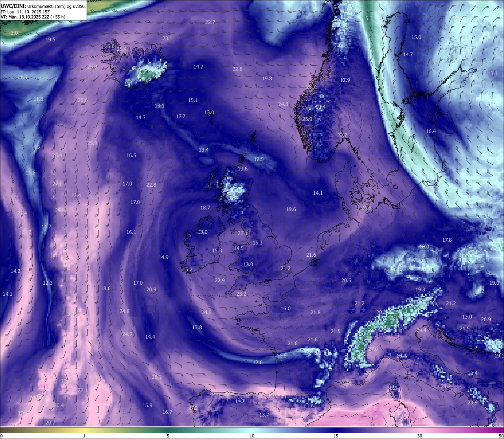Click the 26.2 value on the map

coord(157,377)
